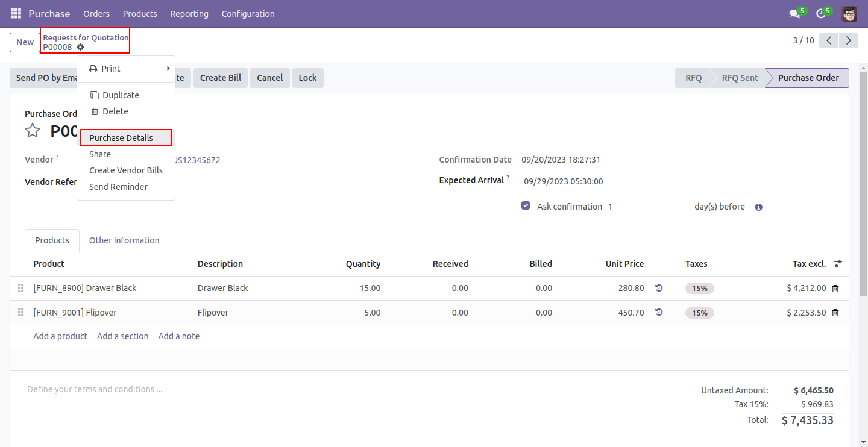Switch to the Other Information tab
This screenshot has height=447, width=868.
pos(124,240)
